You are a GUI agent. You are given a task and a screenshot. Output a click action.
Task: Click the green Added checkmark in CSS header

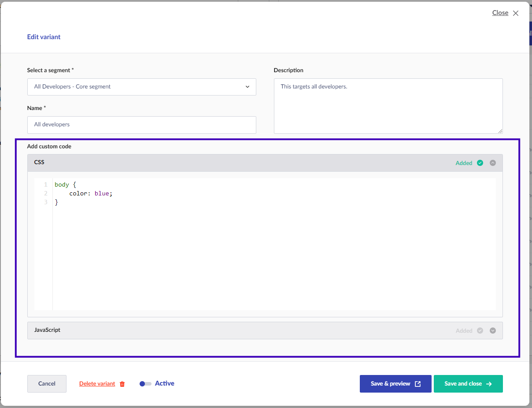click(x=480, y=163)
